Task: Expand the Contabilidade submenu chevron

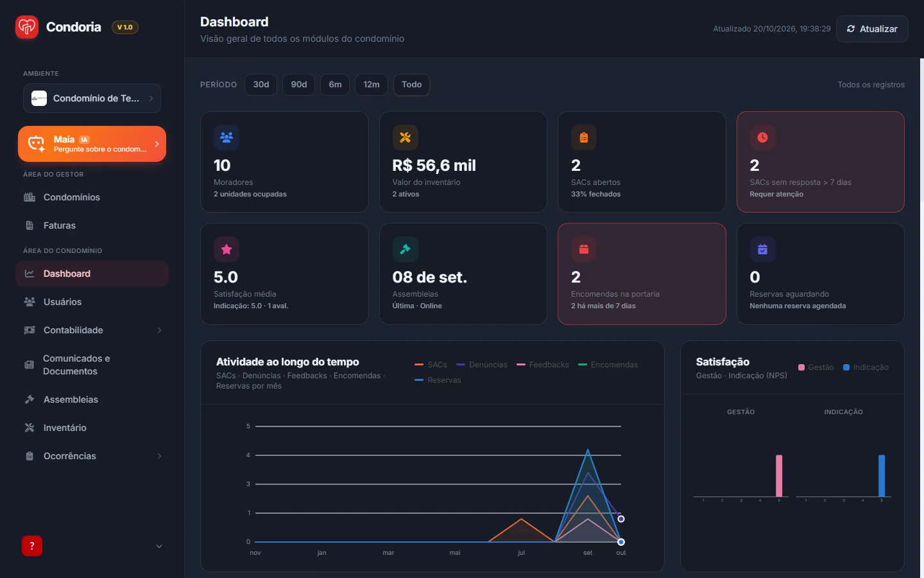Action: pyautogui.click(x=159, y=330)
